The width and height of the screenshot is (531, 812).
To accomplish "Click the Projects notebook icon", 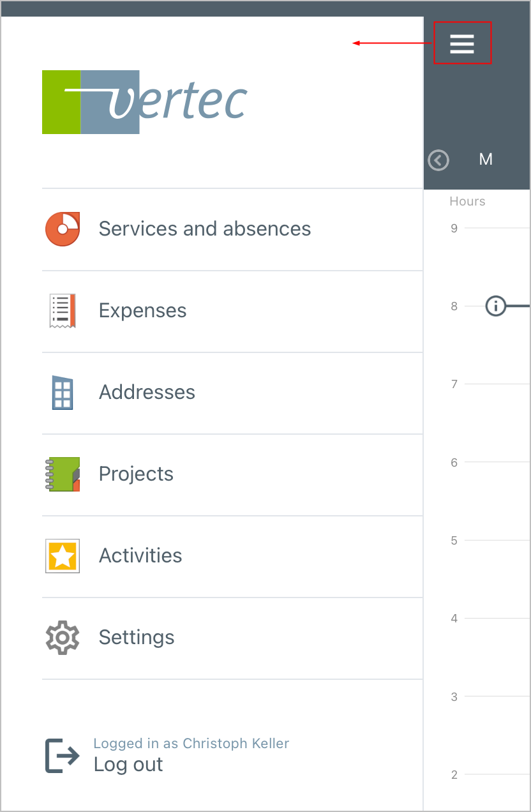I will [x=62, y=474].
